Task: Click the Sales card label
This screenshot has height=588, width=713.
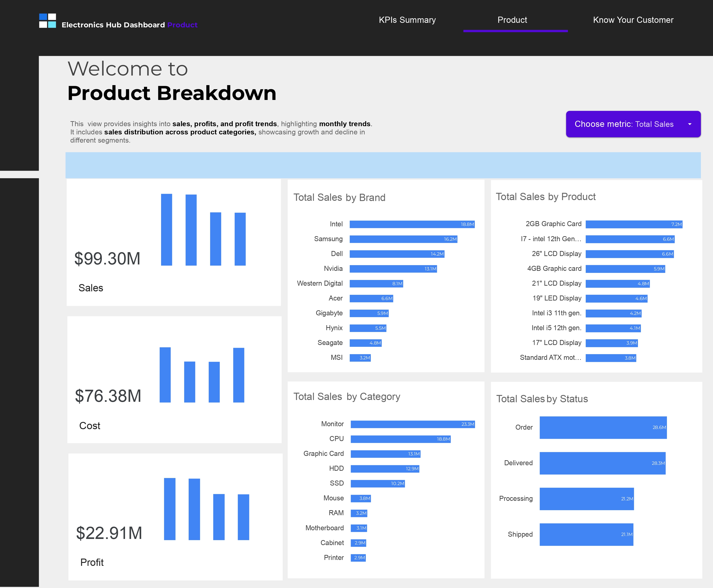Action: click(91, 288)
